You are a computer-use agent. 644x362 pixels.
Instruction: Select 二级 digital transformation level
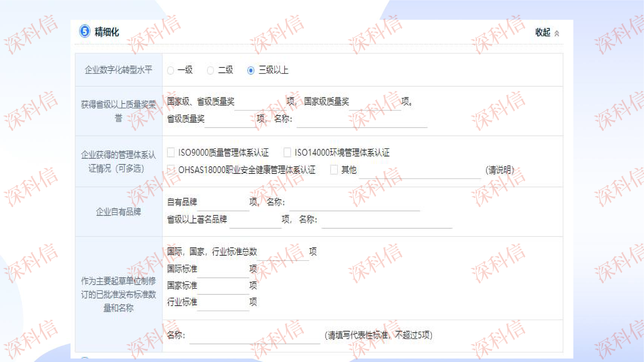[x=211, y=70]
